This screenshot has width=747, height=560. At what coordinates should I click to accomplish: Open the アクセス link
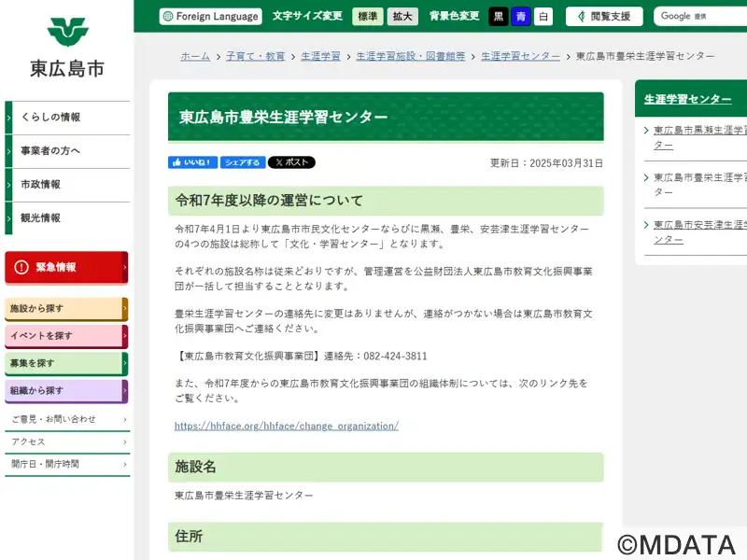pos(67,442)
